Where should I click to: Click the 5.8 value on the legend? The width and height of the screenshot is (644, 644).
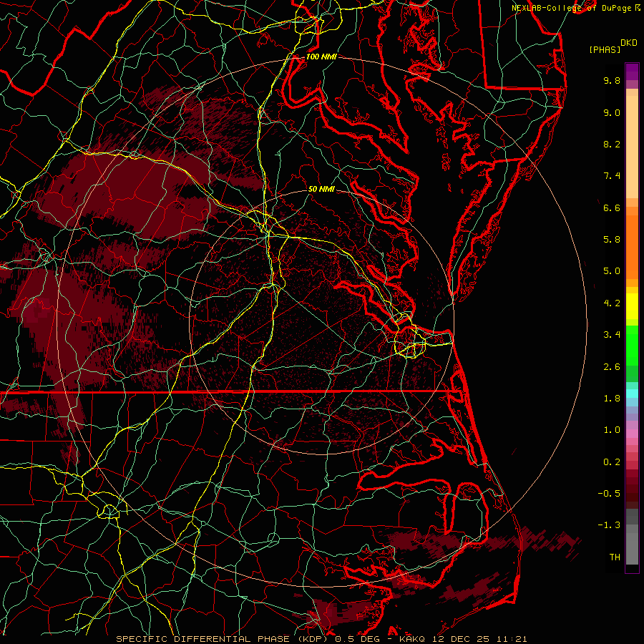[612, 240]
